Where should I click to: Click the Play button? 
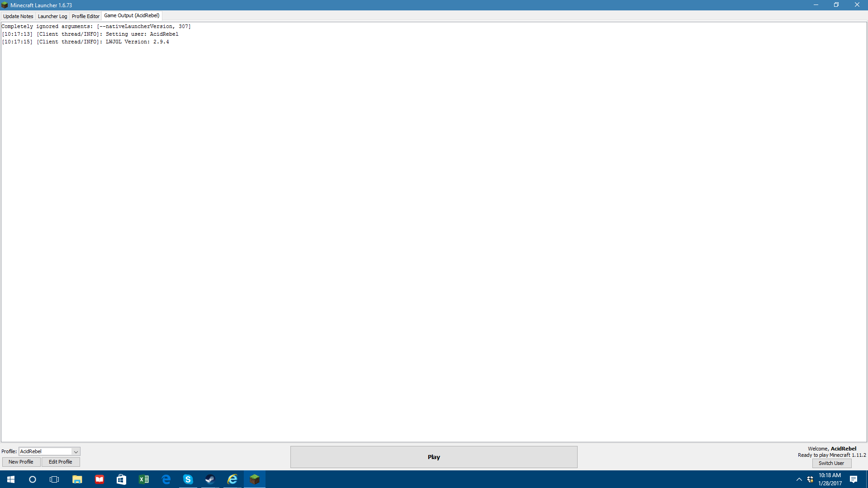pos(434,457)
